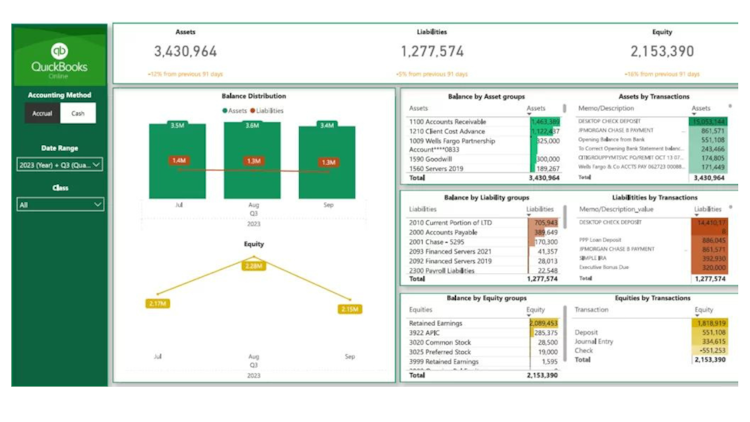Select 2000 Accounts Payable row
Image resolution: width=750 pixels, height=422 pixels.
click(x=483, y=233)
